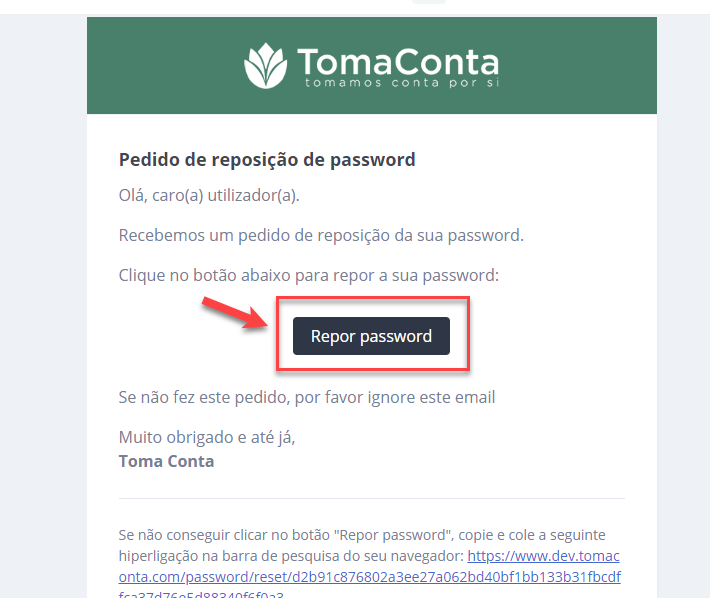
Task: Click the 'onta.com/password/reset' link line
Action: [369, 577]
